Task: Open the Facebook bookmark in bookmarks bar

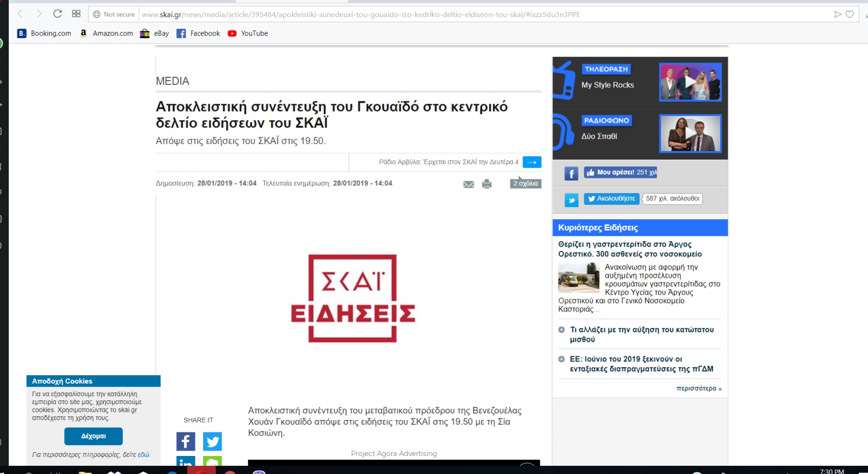Action: 199,33
